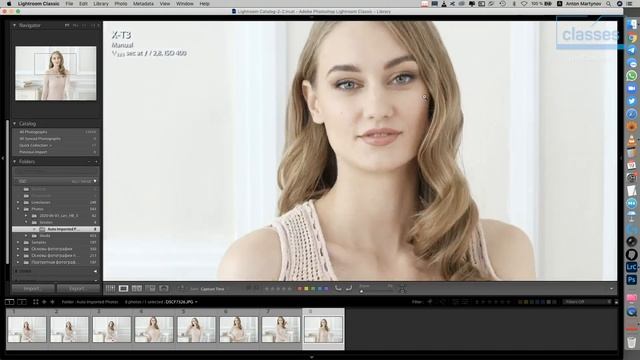Image resolution: width=640 pixels, height=360 pixels.
Task: Open Spotlight search in menu bar
Action: (609, 4)
